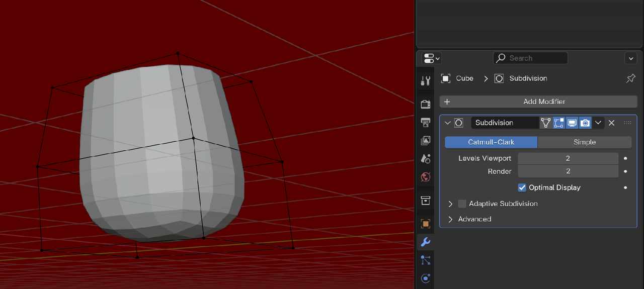Open the Render properties tab
This screenshot has width=644, height=289.
point(426,104)
